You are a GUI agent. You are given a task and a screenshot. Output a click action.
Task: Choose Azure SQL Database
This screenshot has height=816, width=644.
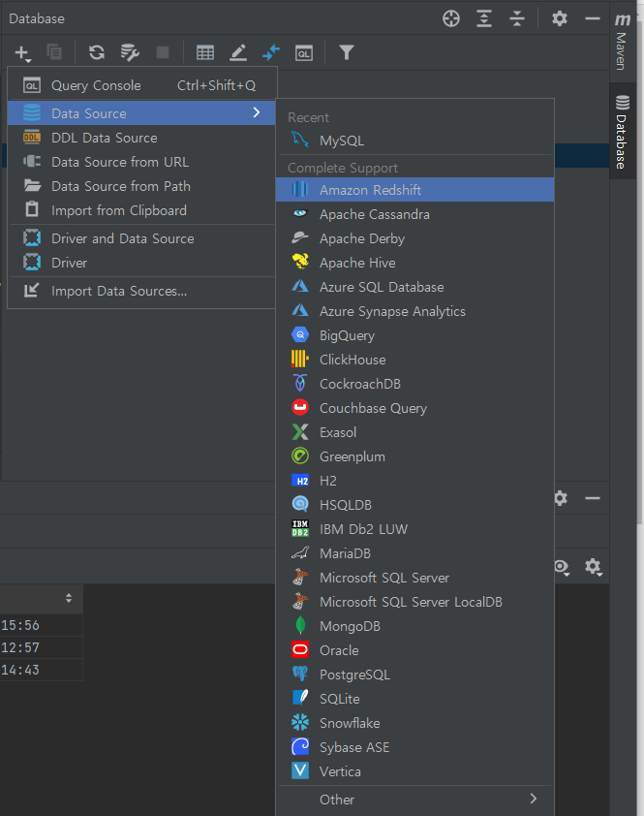[x=414, y=287]
